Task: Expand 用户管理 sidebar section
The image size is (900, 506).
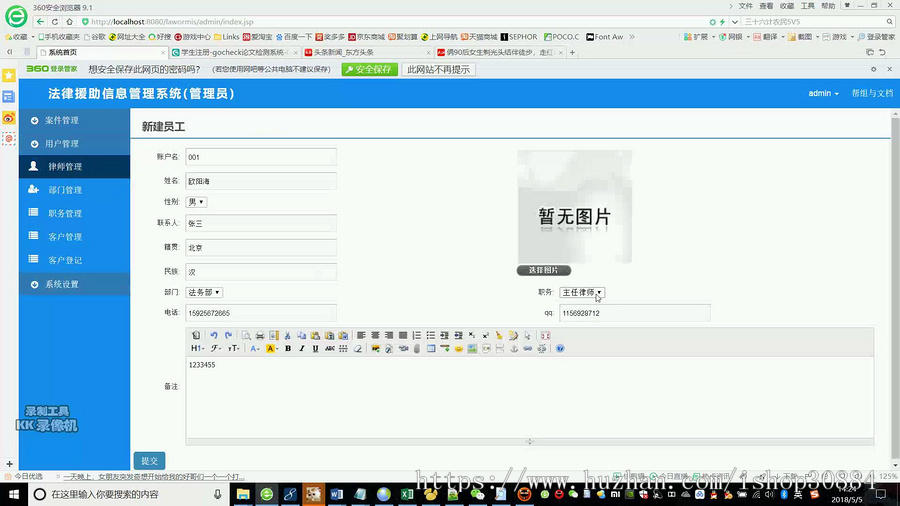Action: [x=75, y=143]
